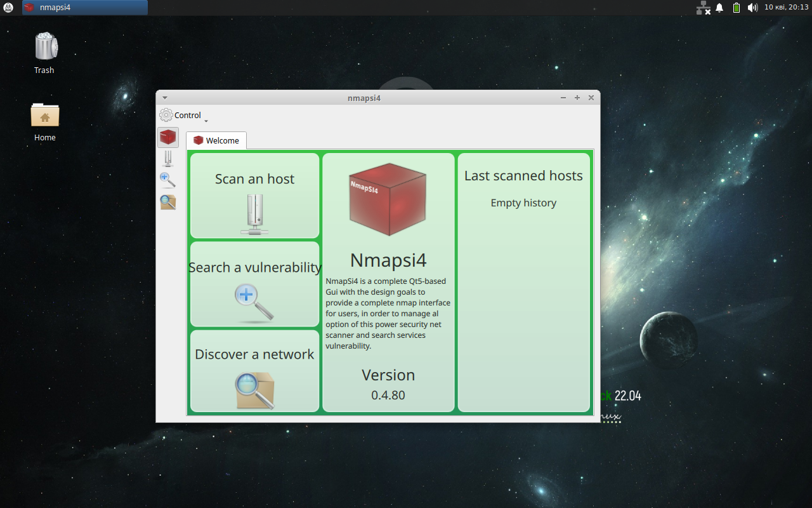Select the vulnerability search magnifier sidebar icon
This screenshot has width=812, height=508.
[x=168, y=180]
